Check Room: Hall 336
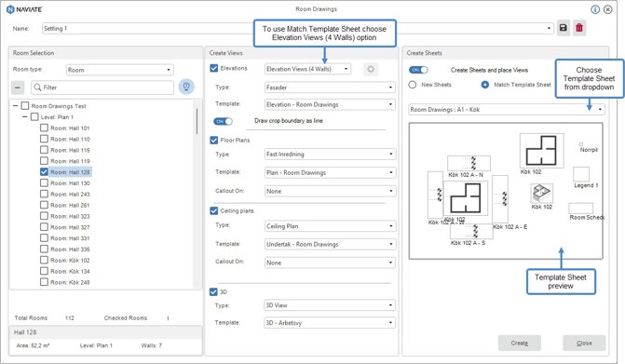 coord(45,249)
